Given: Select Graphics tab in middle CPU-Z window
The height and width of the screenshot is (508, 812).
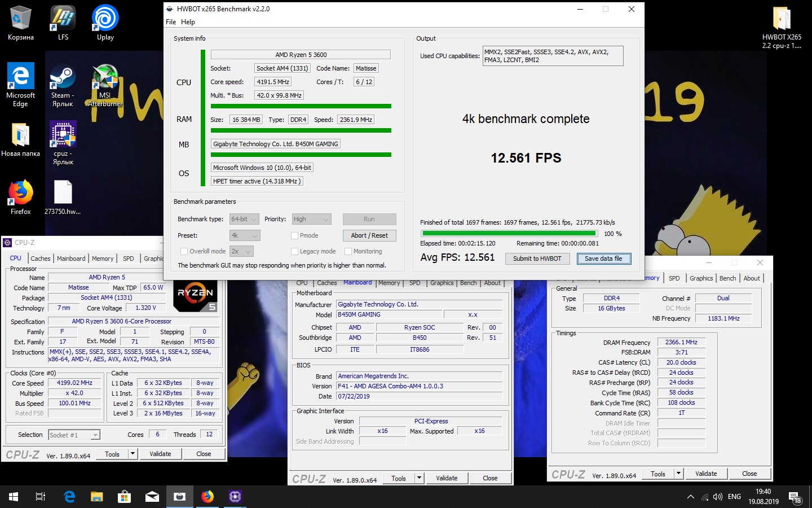Looking at the screenshot, I should pyautogui.click(x=442, y=283).
